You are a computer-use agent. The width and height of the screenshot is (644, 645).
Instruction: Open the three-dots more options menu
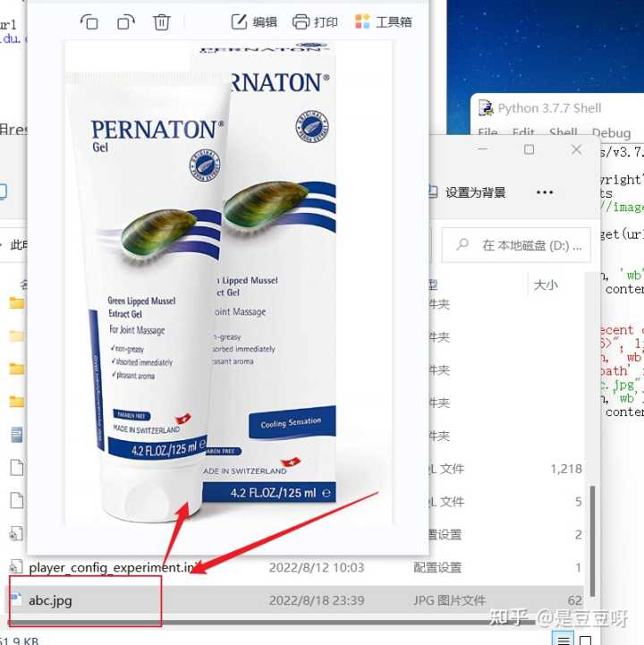click(544, 192)
